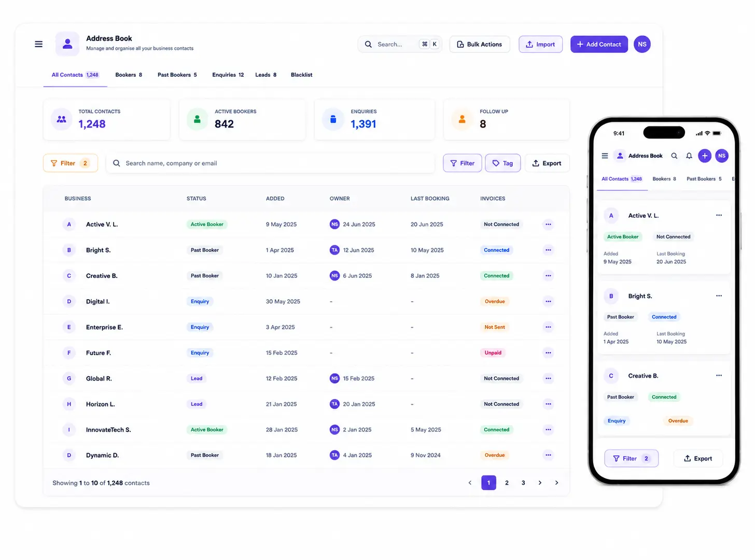The width and height of the screenshot is (755, 560).
Task: Click the Follow Up orange icon
Action: tap(462, 119)
